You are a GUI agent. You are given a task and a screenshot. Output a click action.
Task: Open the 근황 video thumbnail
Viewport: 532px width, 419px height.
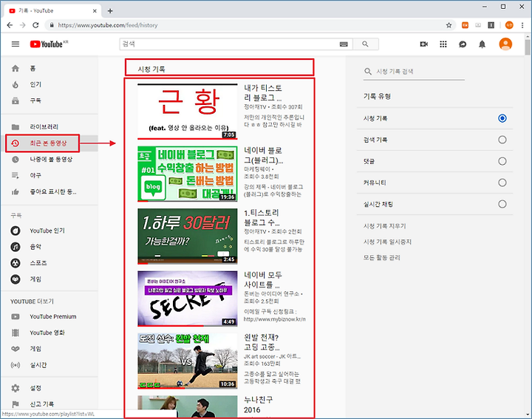pyautogui.click(x=187, y=112)
